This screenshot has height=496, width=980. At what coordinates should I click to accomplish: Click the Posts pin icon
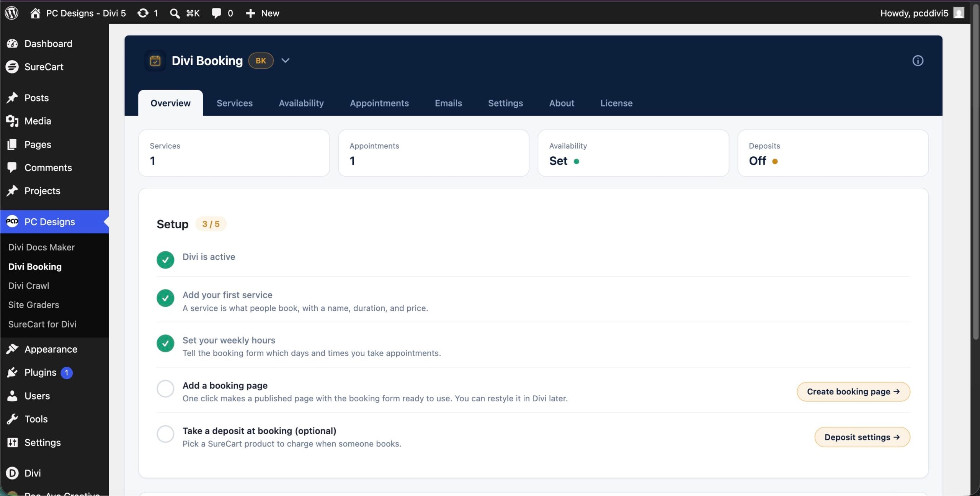[x=12, y=98]
